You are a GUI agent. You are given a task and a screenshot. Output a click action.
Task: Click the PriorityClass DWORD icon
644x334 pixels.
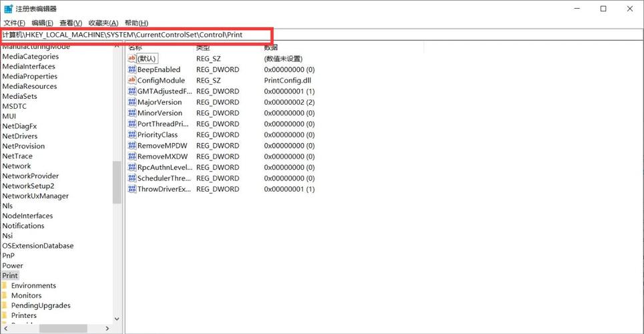pyautogui.click(x=132, y=135)
